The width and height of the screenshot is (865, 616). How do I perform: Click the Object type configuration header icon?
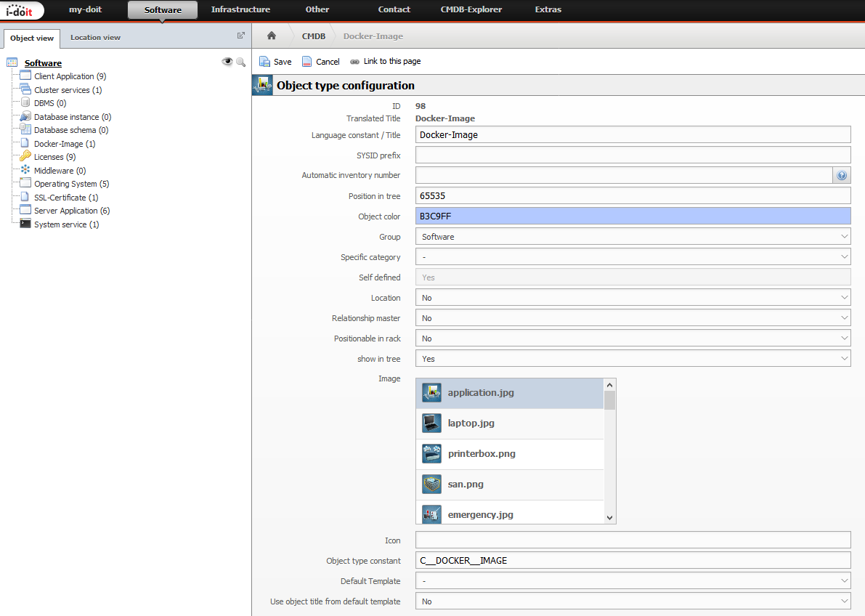point(263,85)
